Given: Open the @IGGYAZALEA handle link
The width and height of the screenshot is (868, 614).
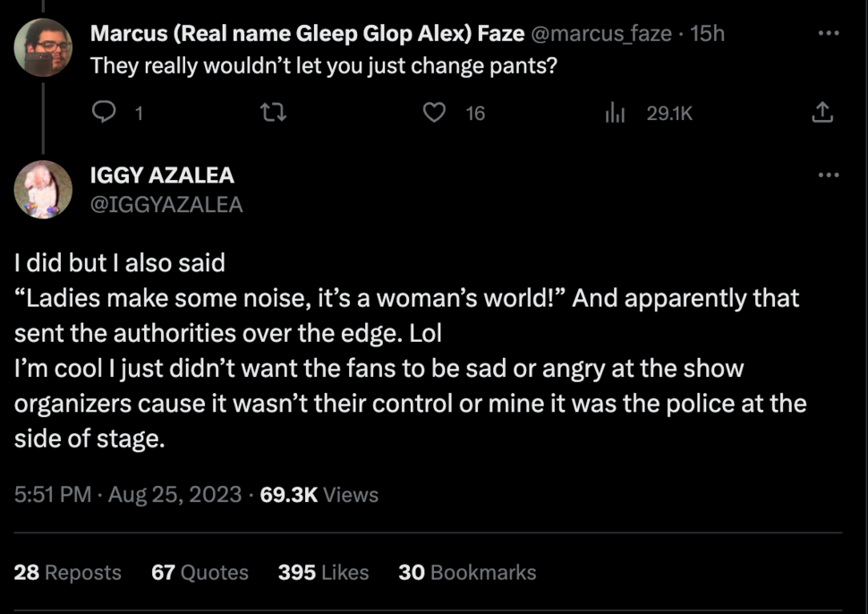Looking at the screenshot, I should tap(166, 205).
